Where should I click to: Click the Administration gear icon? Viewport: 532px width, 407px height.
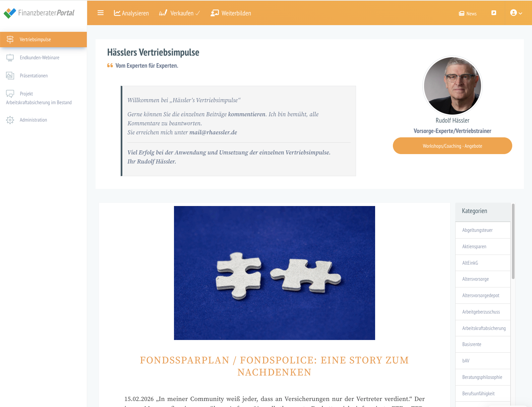click(10, 120)
